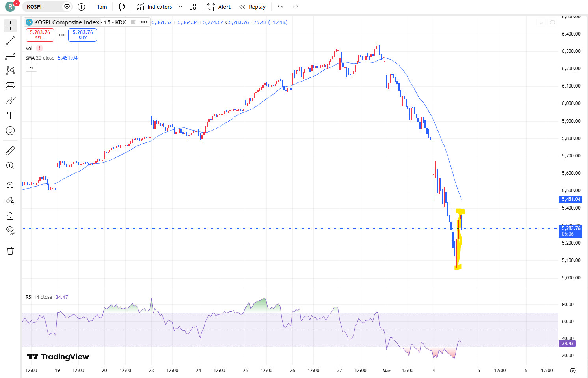Click the blue 5,451.04 SMA price-scale label
The image size is (588, 378).
(x=571, y=199)
